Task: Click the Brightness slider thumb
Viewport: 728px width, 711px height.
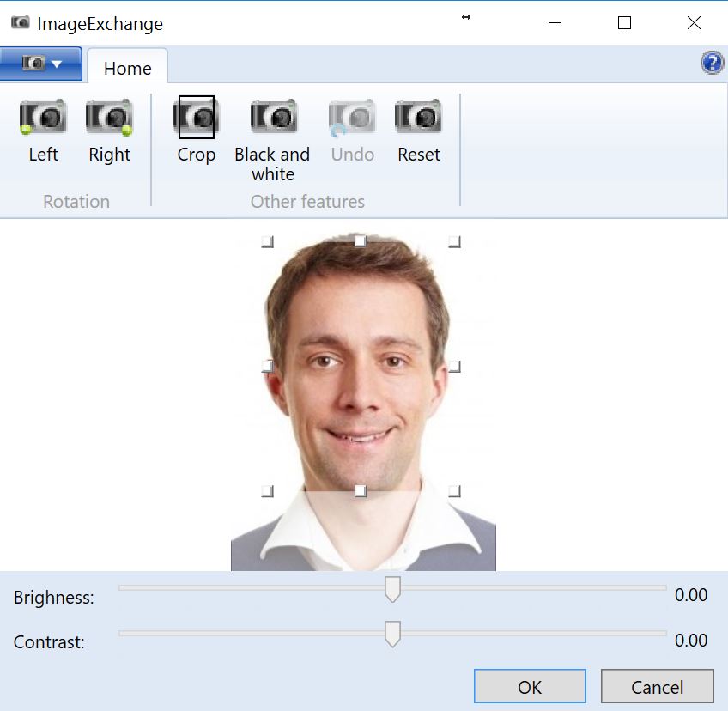Action: pos(392,589)
